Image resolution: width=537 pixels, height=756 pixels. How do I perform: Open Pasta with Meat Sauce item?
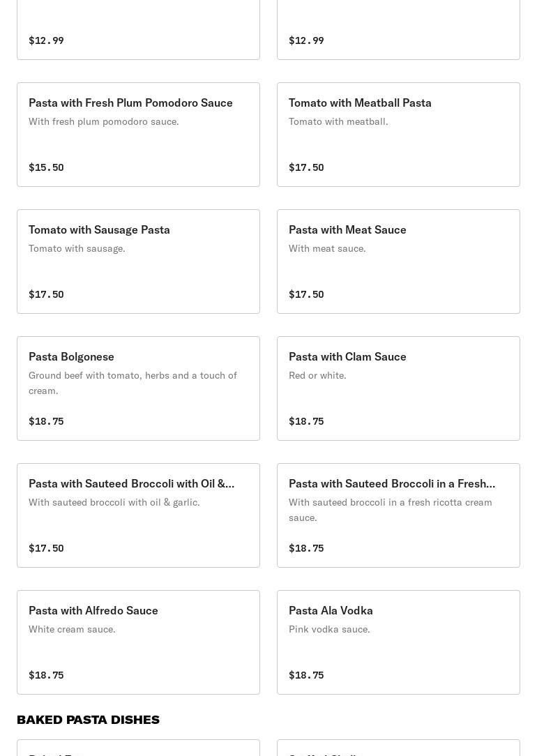click(x=398, y=262)
